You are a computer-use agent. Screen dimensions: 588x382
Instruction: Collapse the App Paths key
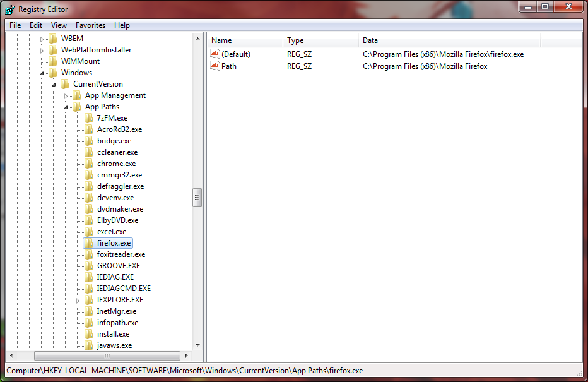click(66, 107)
